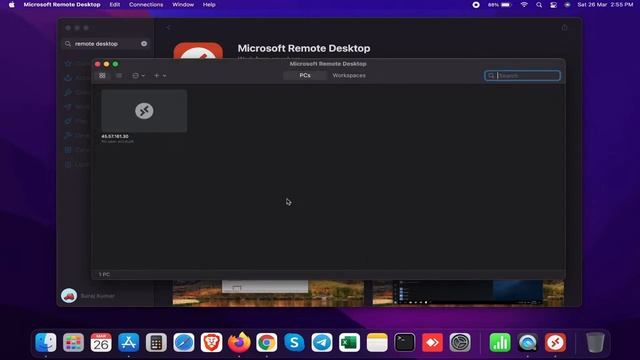Open Brave browser from the Dock
The height and width of the screenshot is (360, 640).
211,342
